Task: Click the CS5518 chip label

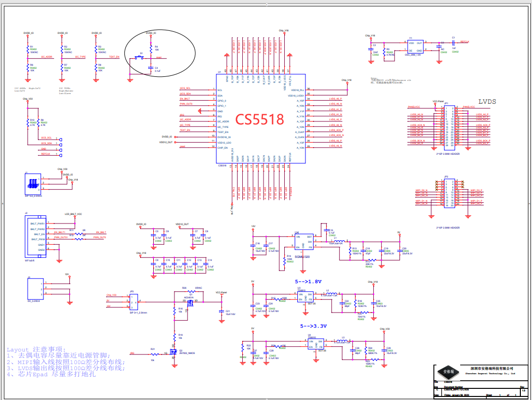Action: pos(261,119)
